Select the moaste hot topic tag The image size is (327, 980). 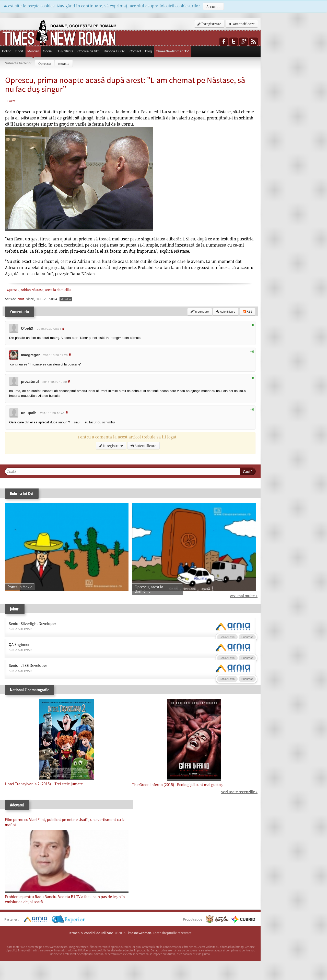click(64, 64)
